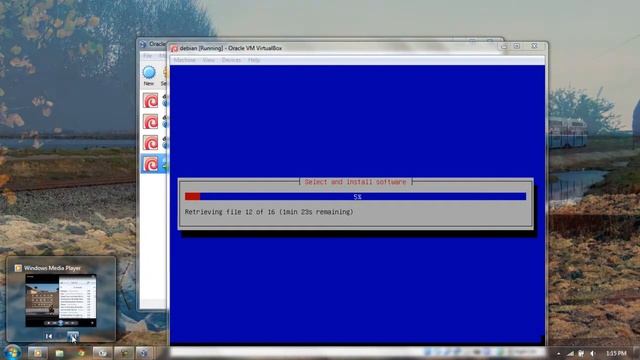Click the taskbar clock showing 1:15 PM
640x360 pixels.
[616, 353]
